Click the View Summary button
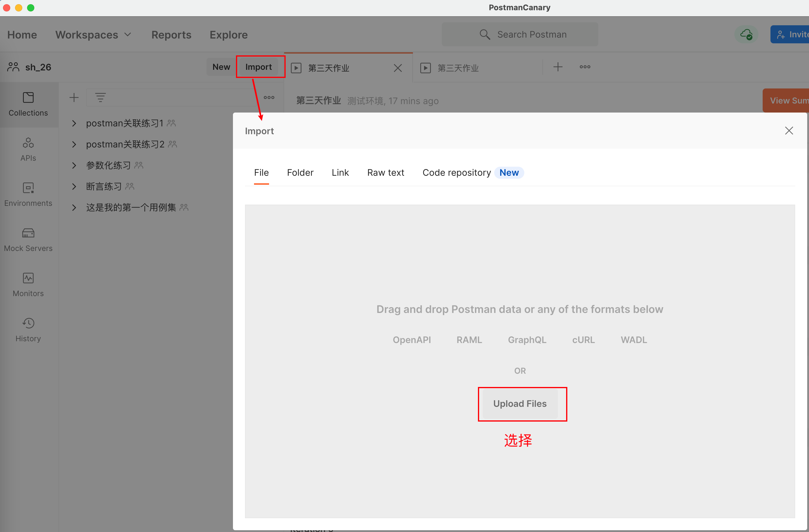Screen dimensions: 809x532 click(x=786, y=101)
